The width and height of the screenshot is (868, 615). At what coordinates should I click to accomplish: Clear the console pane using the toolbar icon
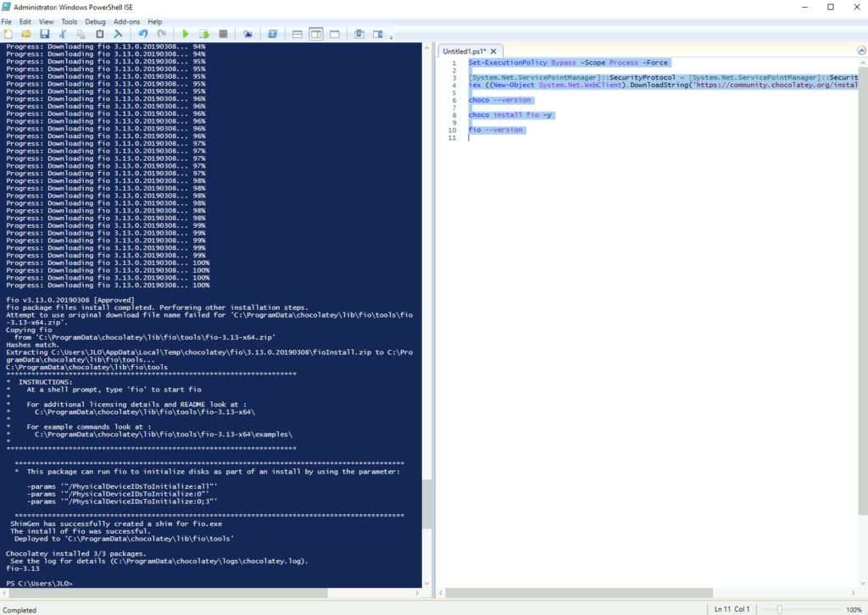119,34
